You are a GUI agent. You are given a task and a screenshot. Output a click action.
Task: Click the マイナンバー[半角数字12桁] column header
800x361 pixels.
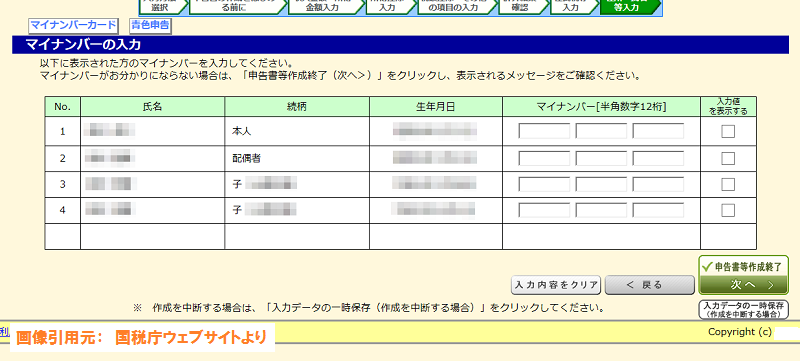click(601, 107)
